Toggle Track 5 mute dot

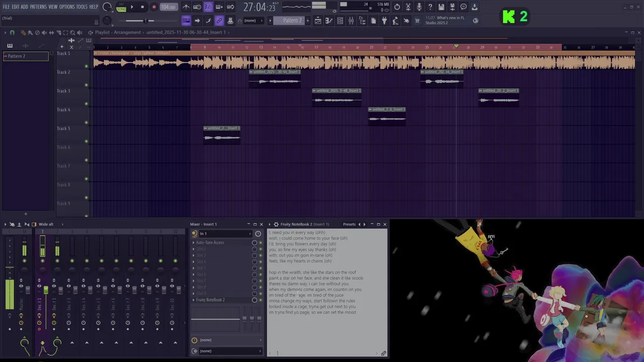[x=87, y=141]
